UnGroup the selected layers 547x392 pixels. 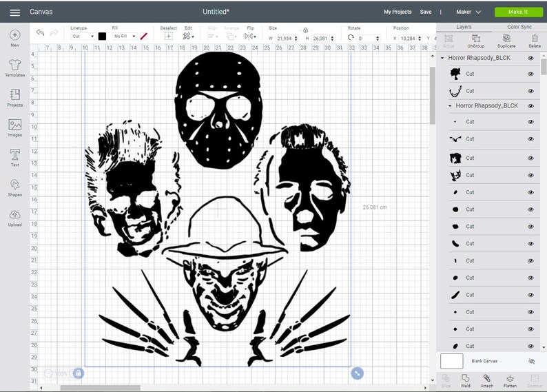coord(476,41)
